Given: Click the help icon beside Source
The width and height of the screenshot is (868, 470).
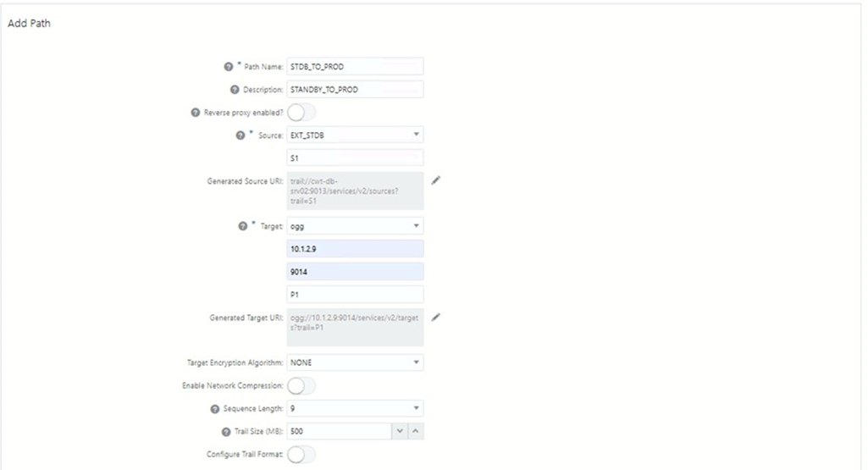Looking at the screenshot, I should point(240,135).
